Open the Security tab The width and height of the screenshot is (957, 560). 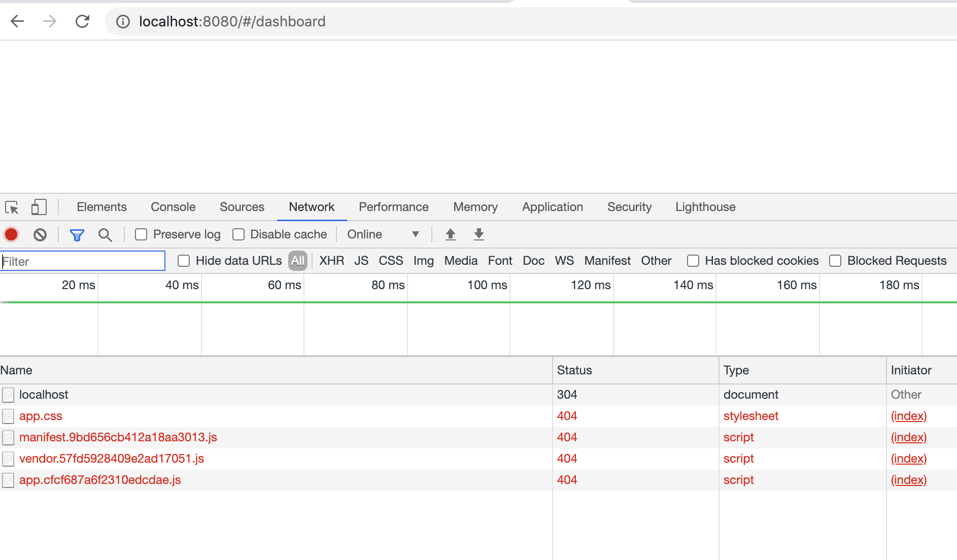pos(629,207)
